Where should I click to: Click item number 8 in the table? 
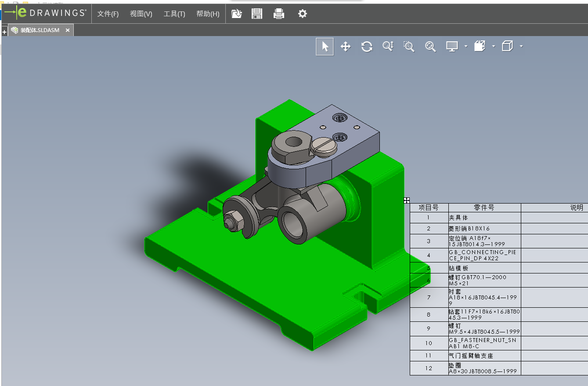tap(429, 314)
